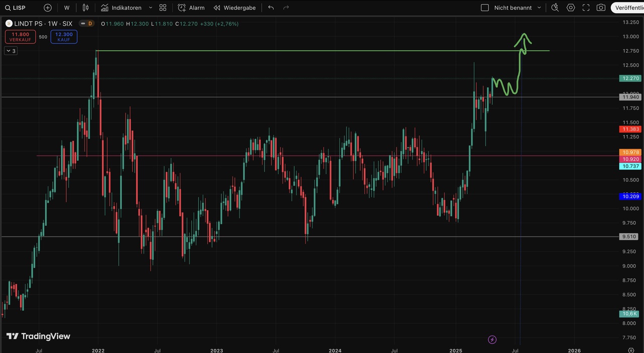644x353 pixels.
Task: Expand the indicator favorites chevron
Action: tap(150, 8)
